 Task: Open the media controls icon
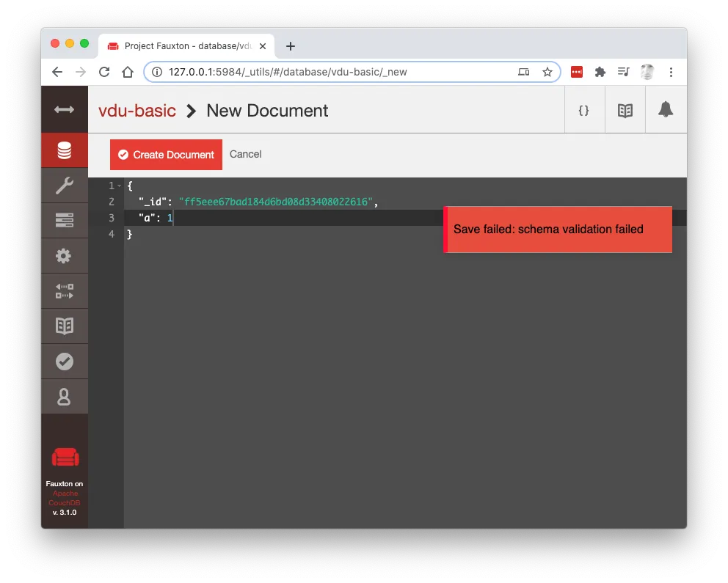pyautogui.click(x=624, y=72)
